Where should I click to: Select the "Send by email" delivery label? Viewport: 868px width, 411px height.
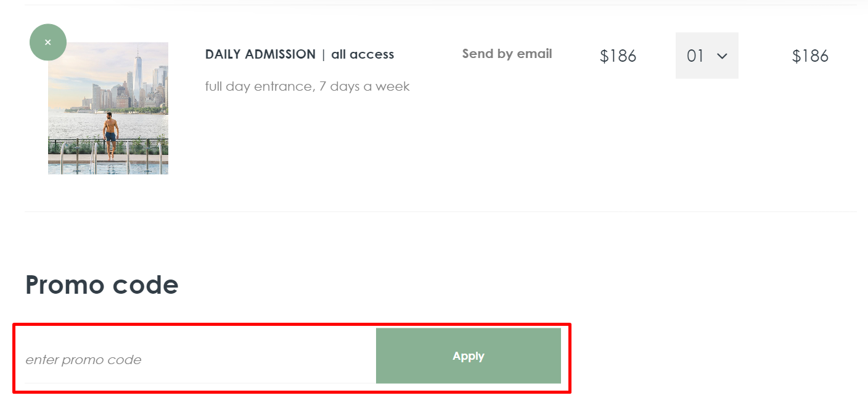point(507,54)
